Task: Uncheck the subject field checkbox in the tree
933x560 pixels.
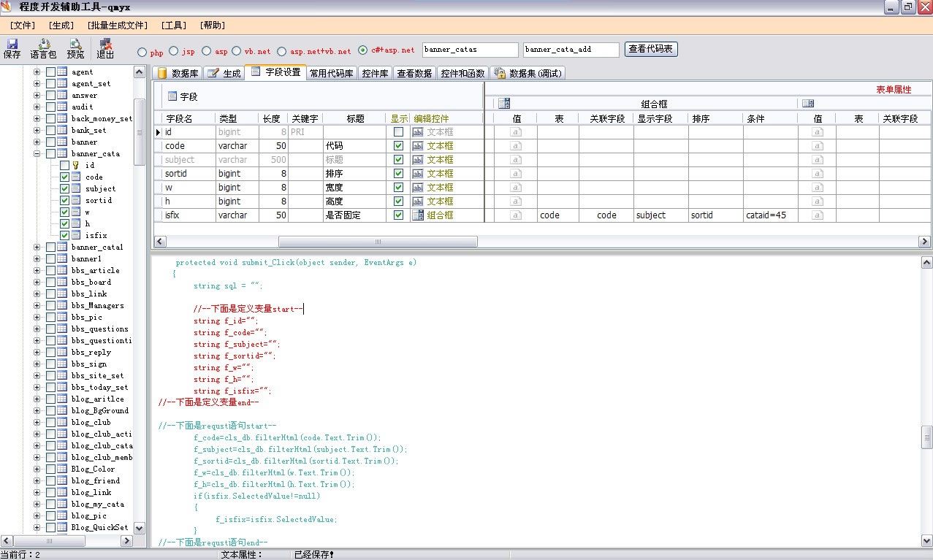Action: pos(65,188)
